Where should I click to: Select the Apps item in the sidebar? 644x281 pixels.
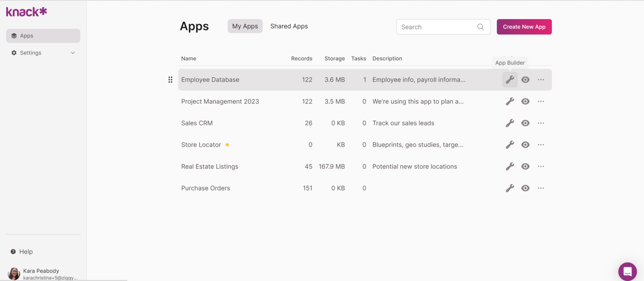click(x=26, y=36)
